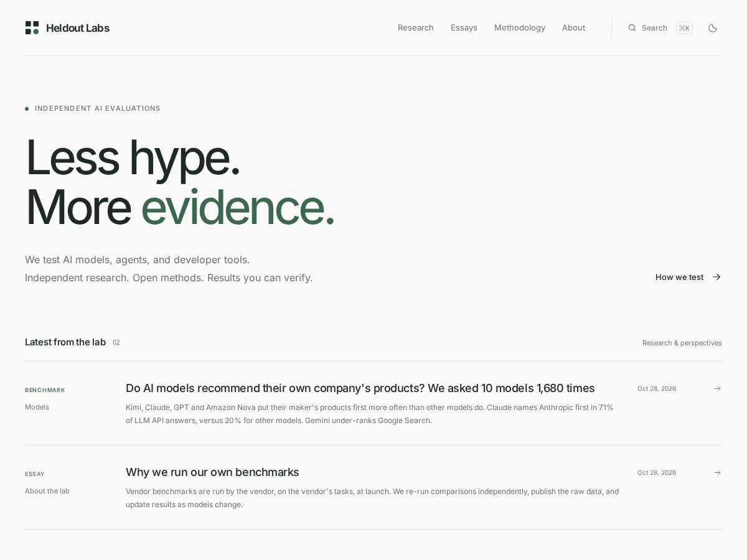Viewport: 747px width, 560px height.
Task: Click the ⌘K shortcut badge
Action: (x=684, y=28)
